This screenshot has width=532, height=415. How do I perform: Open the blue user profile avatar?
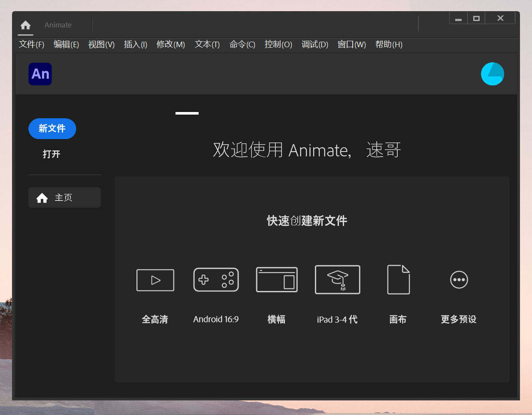(x=492, y=74)
